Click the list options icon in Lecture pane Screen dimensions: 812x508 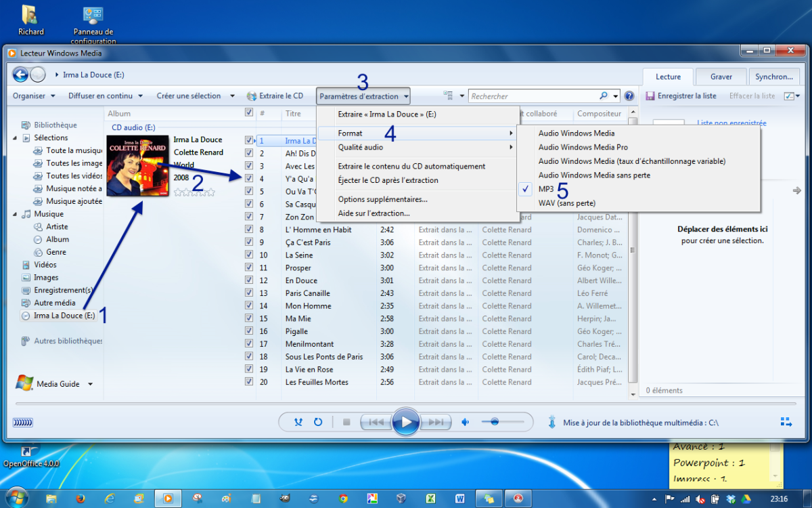coord(789,96)
